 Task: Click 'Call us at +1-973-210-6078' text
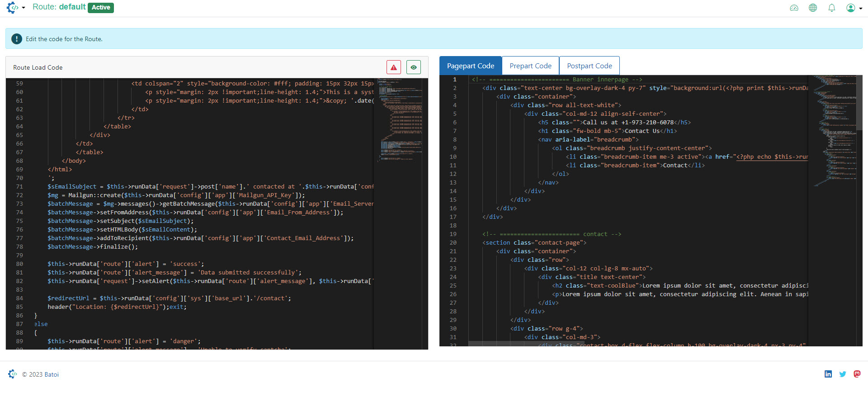click(x=628, y=123)
